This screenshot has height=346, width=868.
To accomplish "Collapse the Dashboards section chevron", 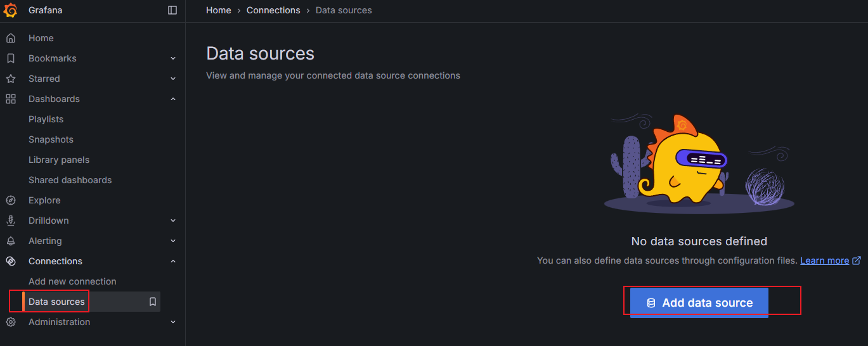I will coord(173,99).
